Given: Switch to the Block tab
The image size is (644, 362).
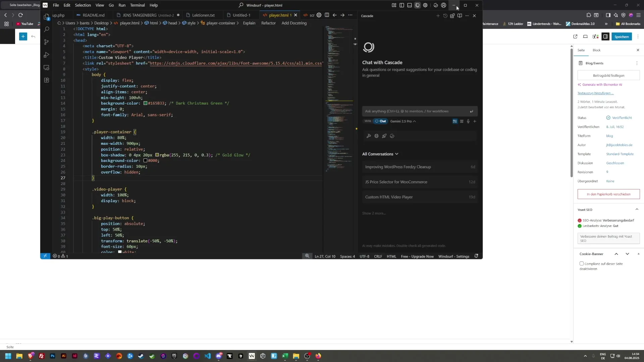Looking at the screenshot, I should [x=597, y=50].
